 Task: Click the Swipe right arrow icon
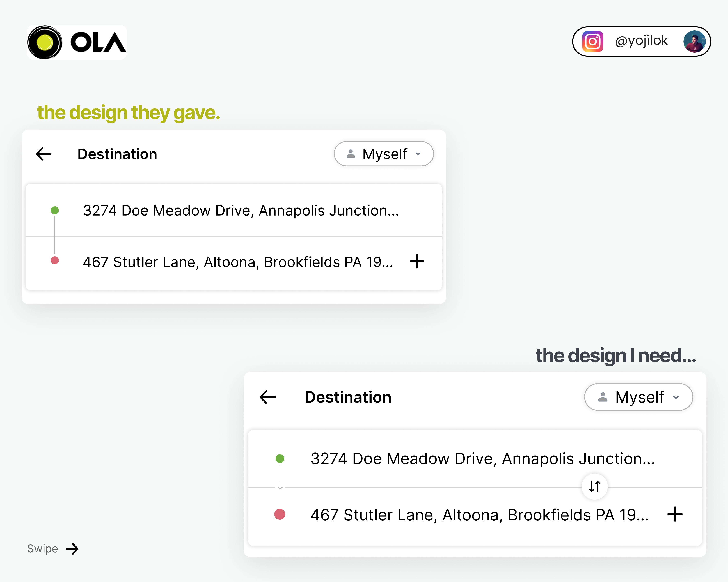(72, 549)
